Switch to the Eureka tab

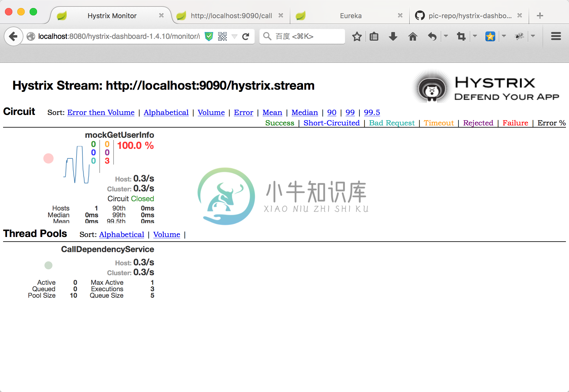click(351, 16)
